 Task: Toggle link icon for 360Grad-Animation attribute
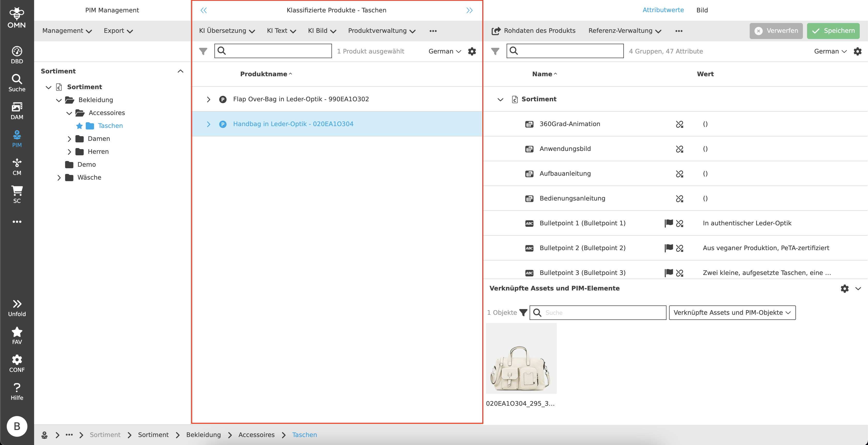click(679, 124)
